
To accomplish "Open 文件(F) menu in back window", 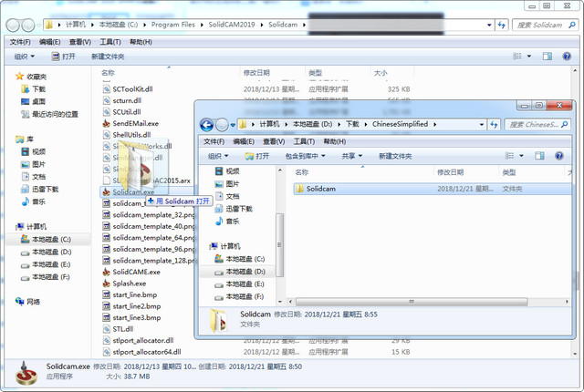I will (20, 42).
